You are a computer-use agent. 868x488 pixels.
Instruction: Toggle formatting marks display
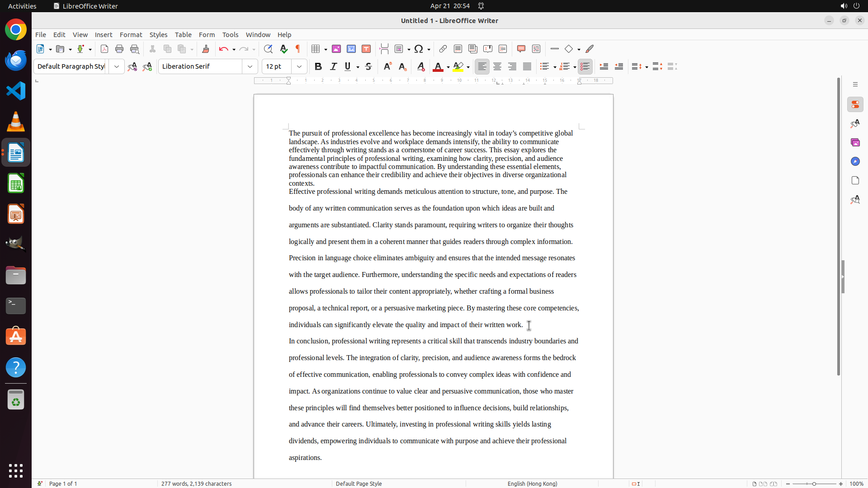pos(298,49)
